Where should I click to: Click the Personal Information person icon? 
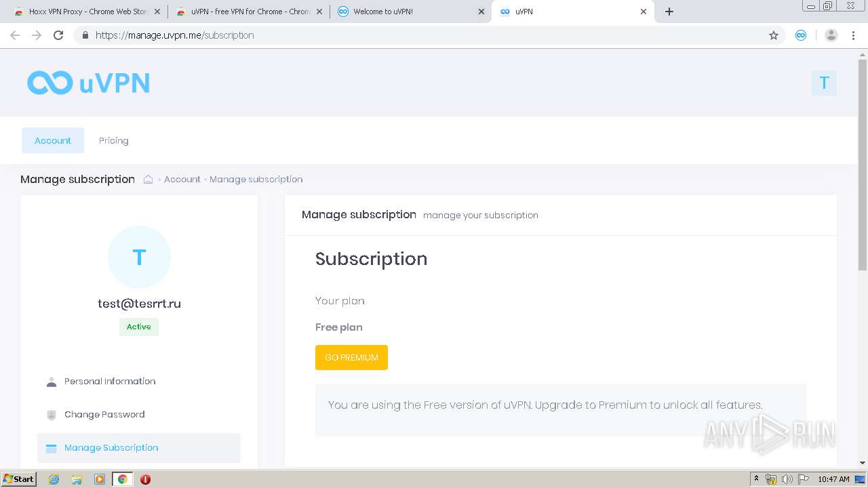point(52,382)
